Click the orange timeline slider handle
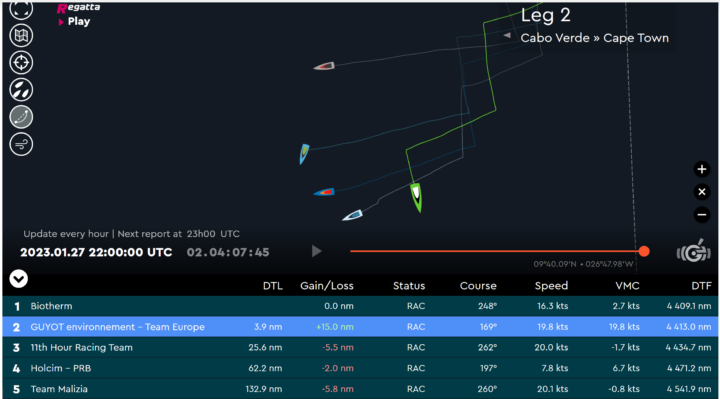This screenshot has width=720, height=399. pyautogui.click(x=644, y=251)
